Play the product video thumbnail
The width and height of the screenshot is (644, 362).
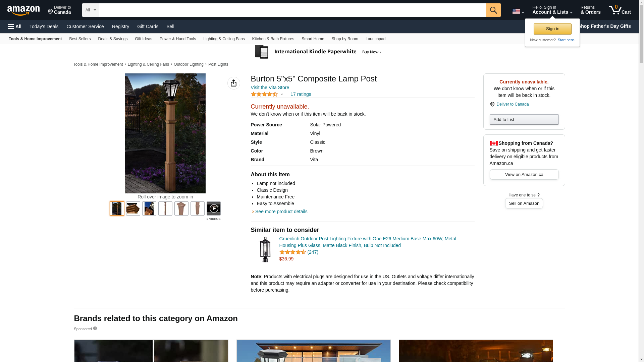click(213, 208)
